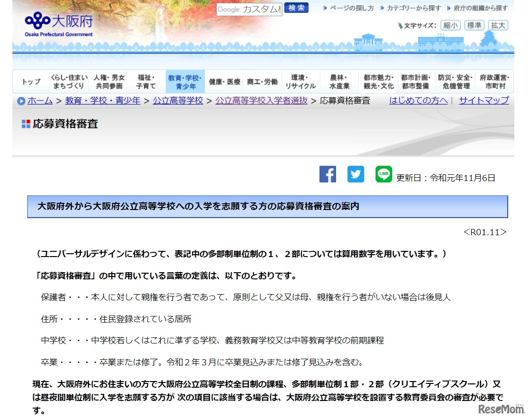
Task: Click the 更新日：令和元年11月6日 text
Action: point(445,178)
